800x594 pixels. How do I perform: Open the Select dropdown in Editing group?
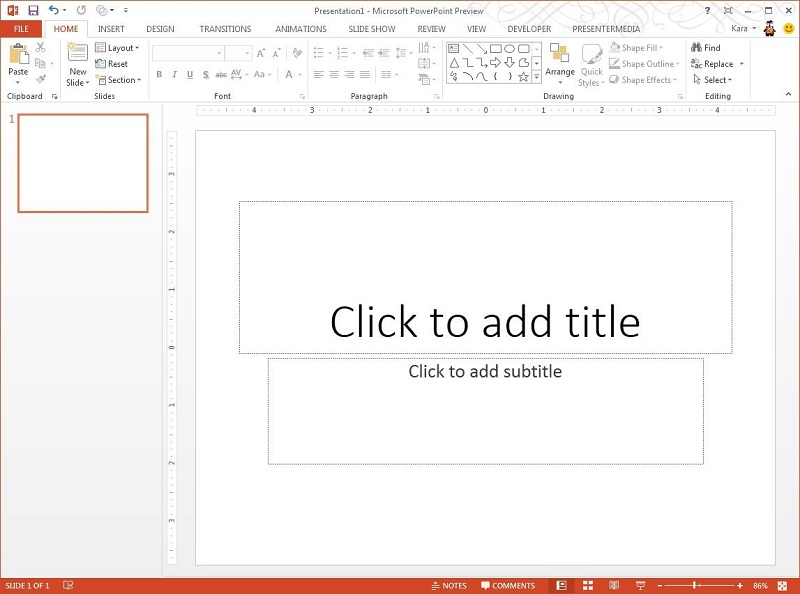click(x=712, y=80)
